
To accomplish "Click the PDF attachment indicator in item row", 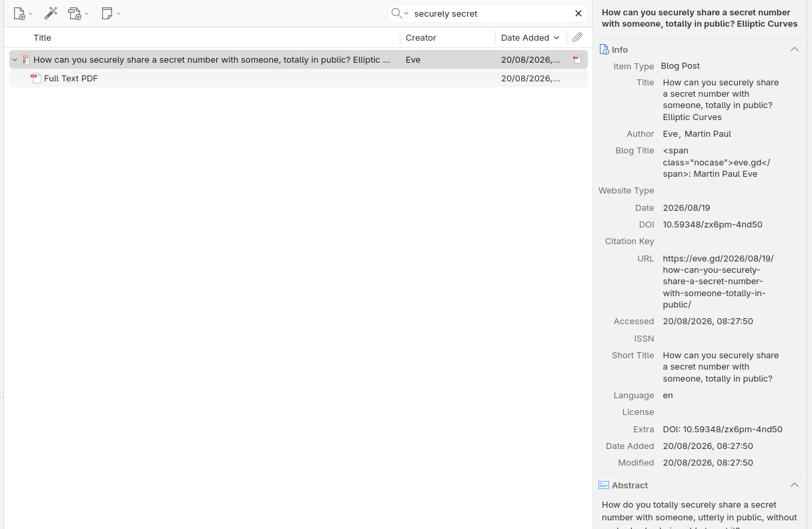I will [577, 59].
